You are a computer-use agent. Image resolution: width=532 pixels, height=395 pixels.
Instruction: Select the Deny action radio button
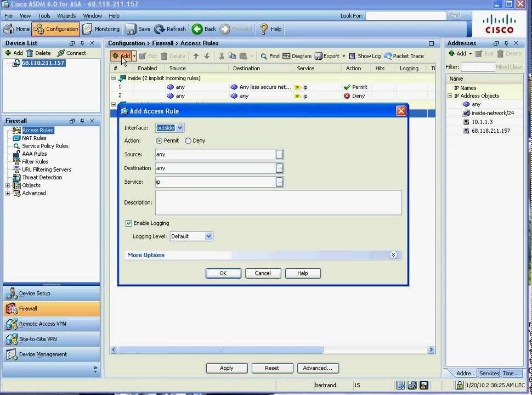click(x=188, y=141)
